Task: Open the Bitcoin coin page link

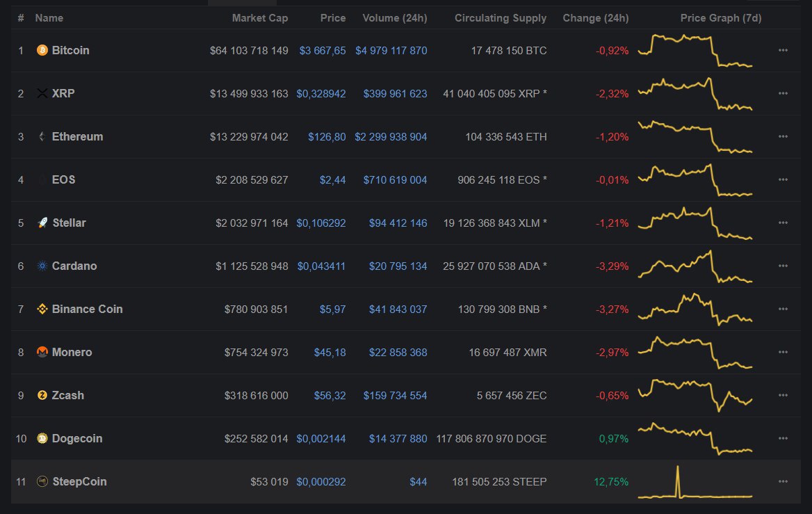Action: point(70,50)
